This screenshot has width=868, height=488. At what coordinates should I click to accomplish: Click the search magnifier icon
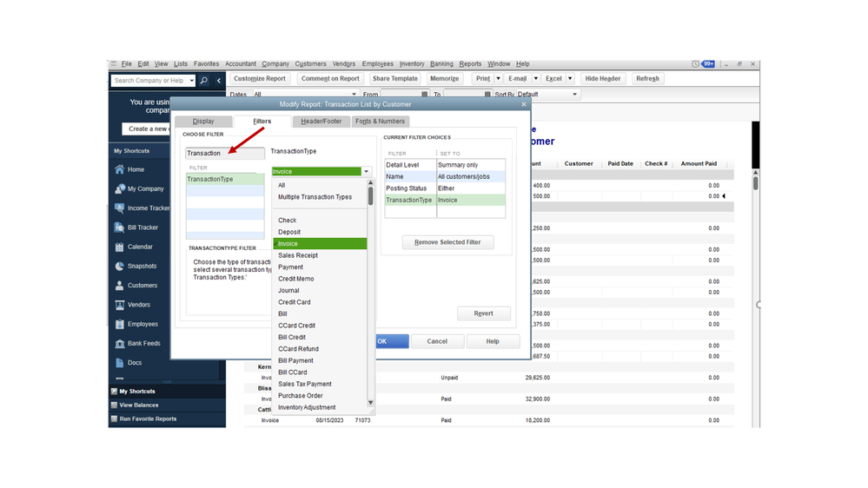[x=203, y=80]
